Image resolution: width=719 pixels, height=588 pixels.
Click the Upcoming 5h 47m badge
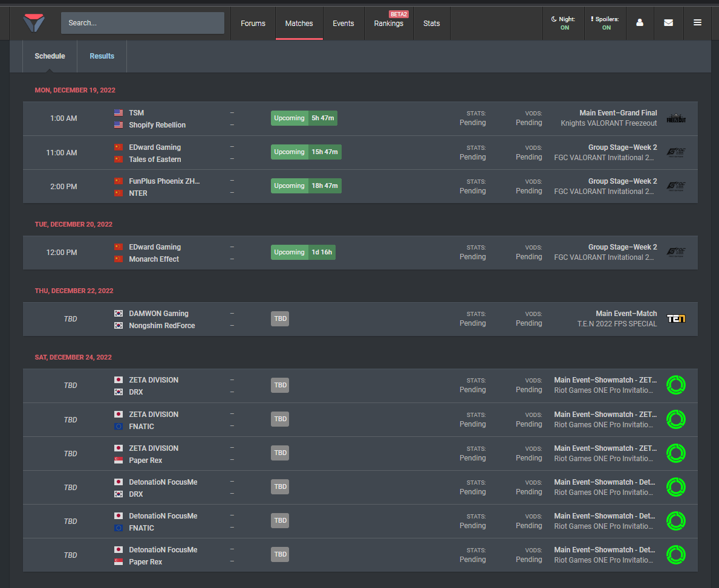point(304,118)
